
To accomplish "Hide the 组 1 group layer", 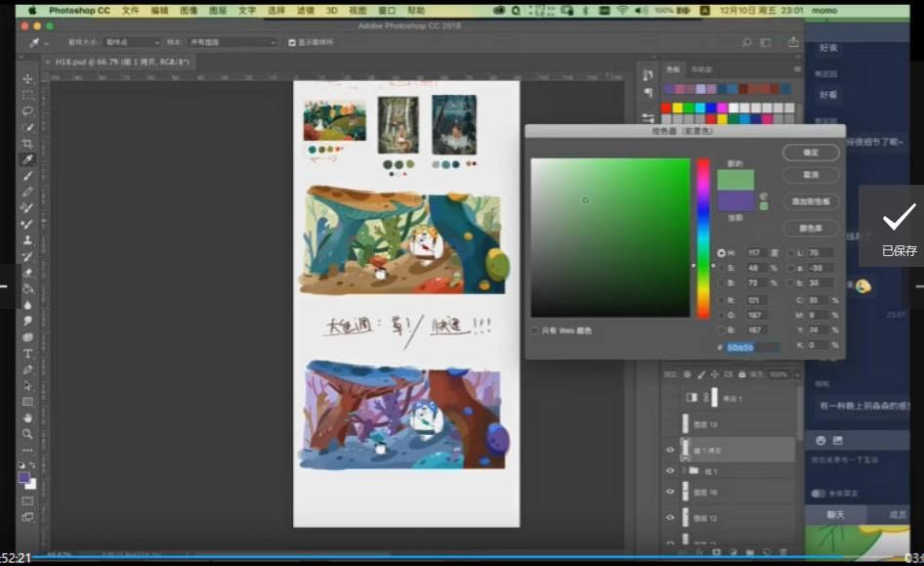I will point(670,470).
